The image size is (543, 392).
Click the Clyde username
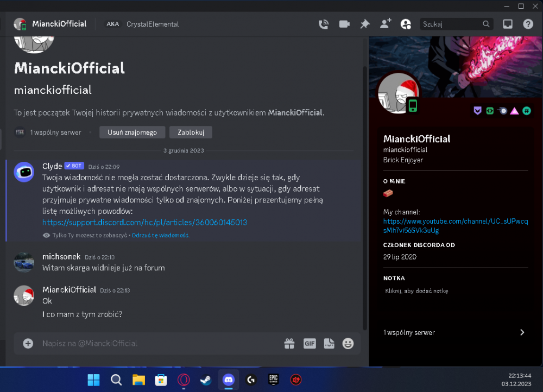click(x=52, y=166)
